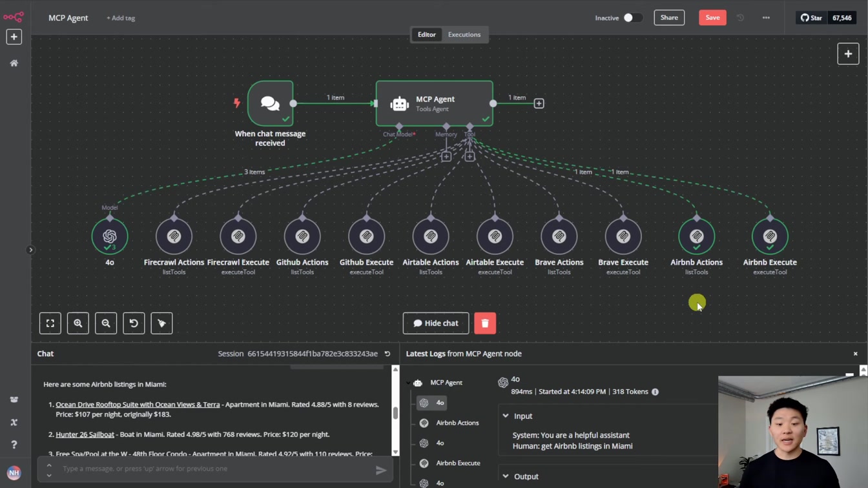Open the templates icon in left sidebar

coord(14,400)
